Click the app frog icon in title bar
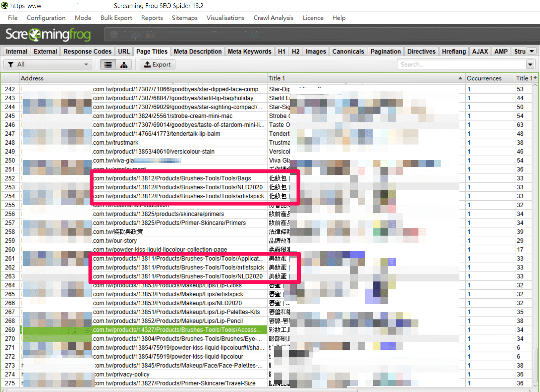The image size is (540, 392). tap(5, 6)
